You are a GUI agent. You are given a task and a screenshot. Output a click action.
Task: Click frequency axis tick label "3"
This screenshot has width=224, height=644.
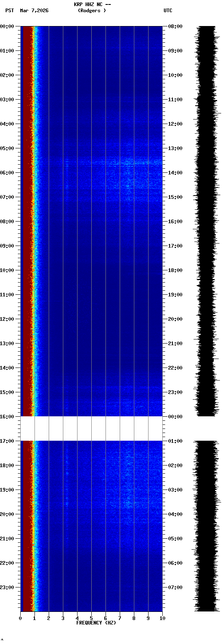point(63,618)
